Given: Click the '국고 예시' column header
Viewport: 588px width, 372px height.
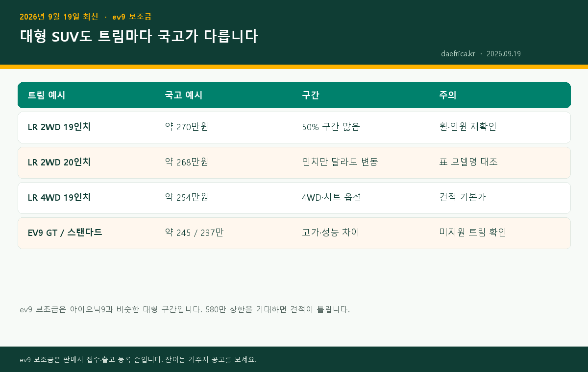Looking at the screenshot, I should [184, 95].
